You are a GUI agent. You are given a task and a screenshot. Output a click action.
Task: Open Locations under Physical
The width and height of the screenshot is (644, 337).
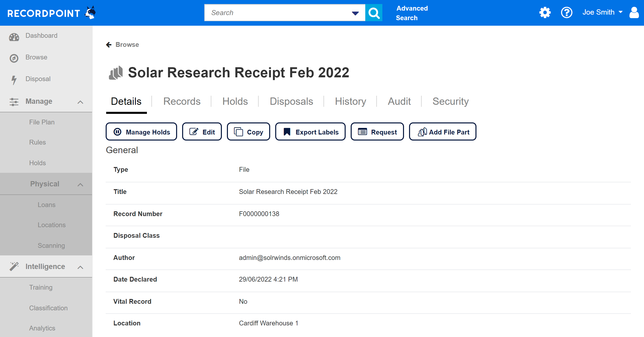tap(52, 225)
